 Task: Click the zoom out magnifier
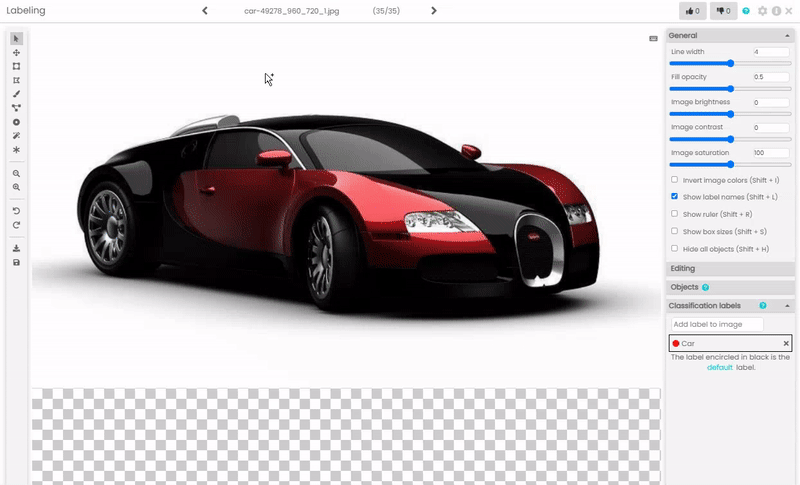16,173
